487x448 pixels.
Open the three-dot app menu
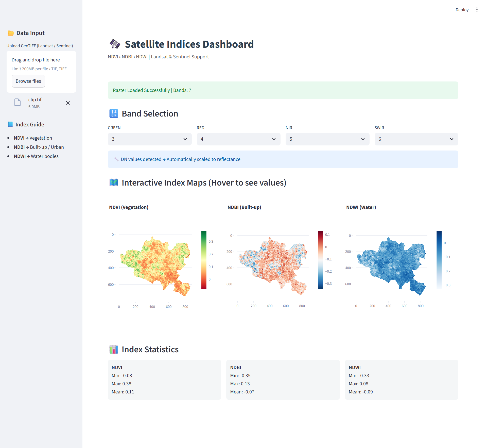coord(477,9)
